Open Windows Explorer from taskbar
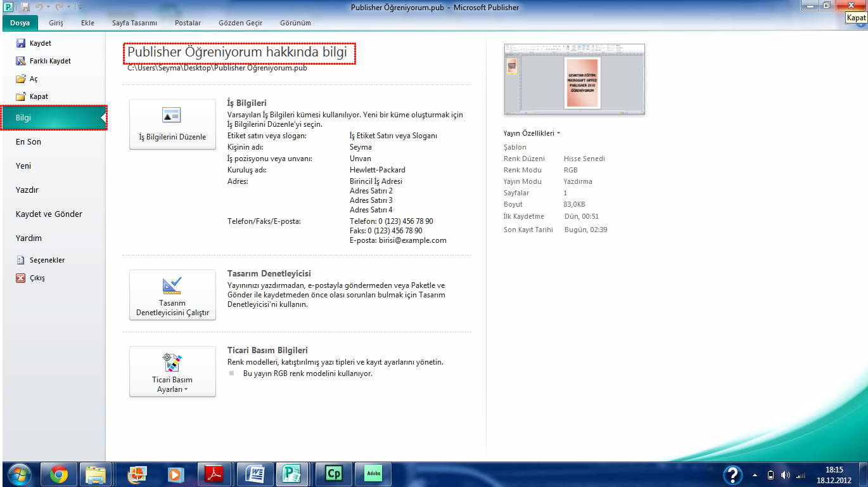Screen dimensions: 868x487 [96, 474]
